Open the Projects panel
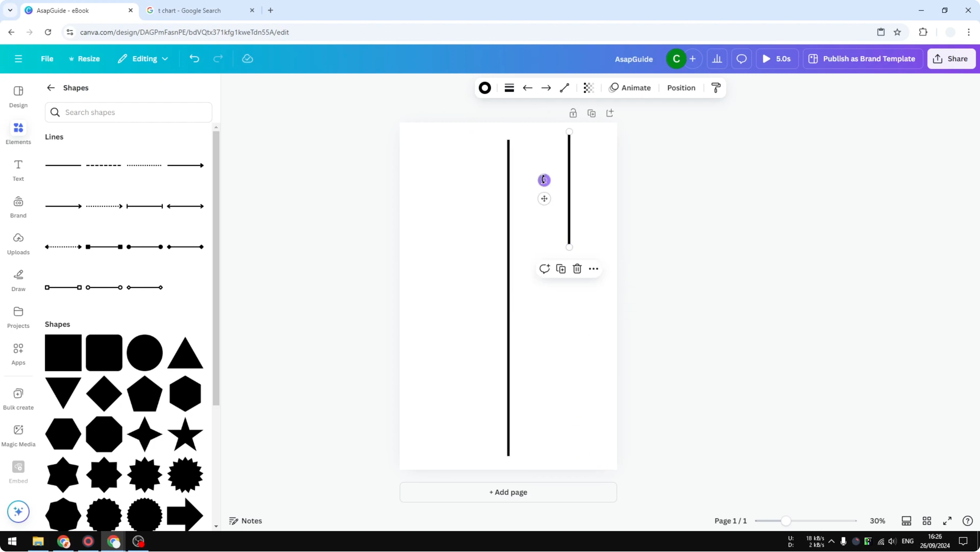 [x=18, y=317]
